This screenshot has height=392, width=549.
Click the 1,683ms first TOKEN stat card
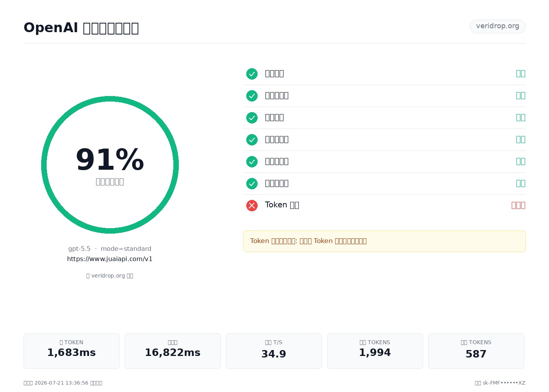point(71,351)
